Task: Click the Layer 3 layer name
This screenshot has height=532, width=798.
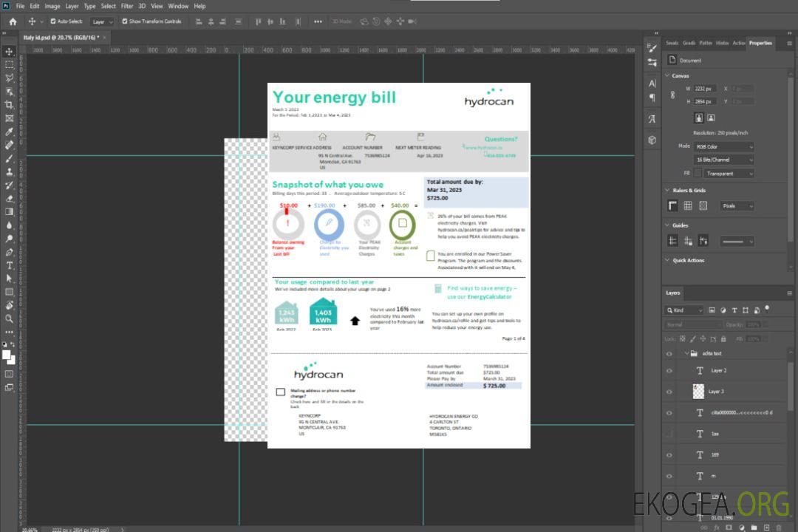Action: (717, 392)
